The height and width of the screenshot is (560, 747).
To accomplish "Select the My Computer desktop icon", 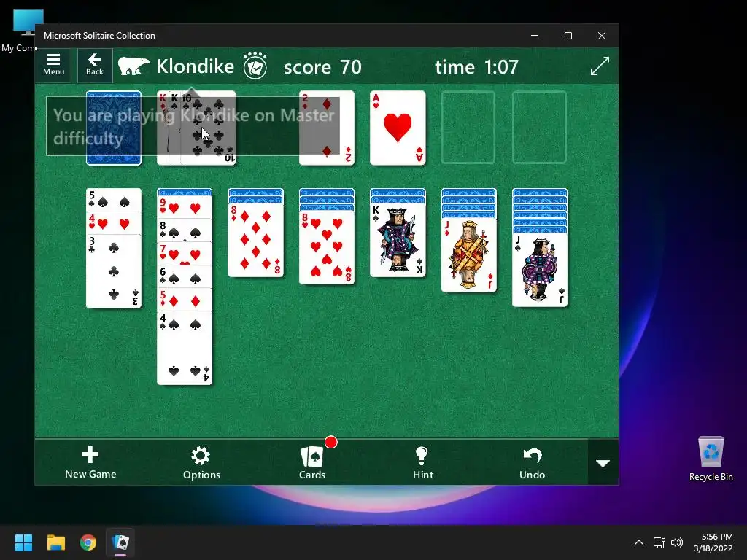I will pyautogui.click(x=20, y=31).
